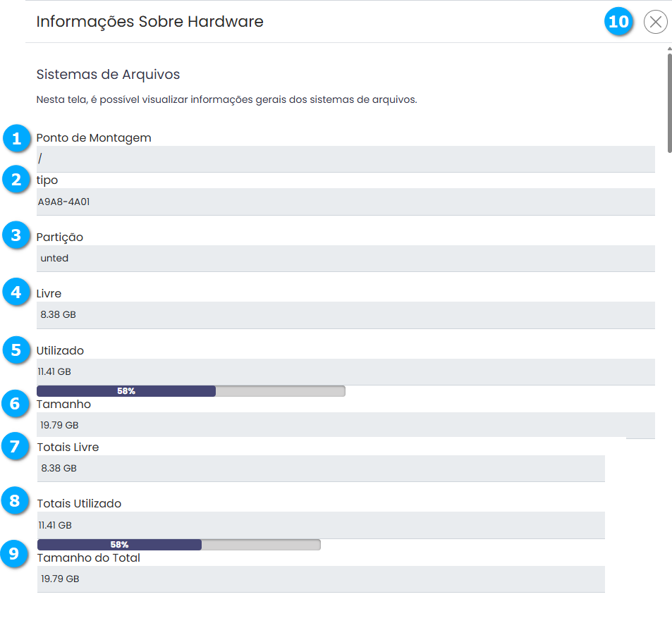Select badge 3 next to Partição
The height and width of the screenshot is (623, 672).
[x=16, y=235]
